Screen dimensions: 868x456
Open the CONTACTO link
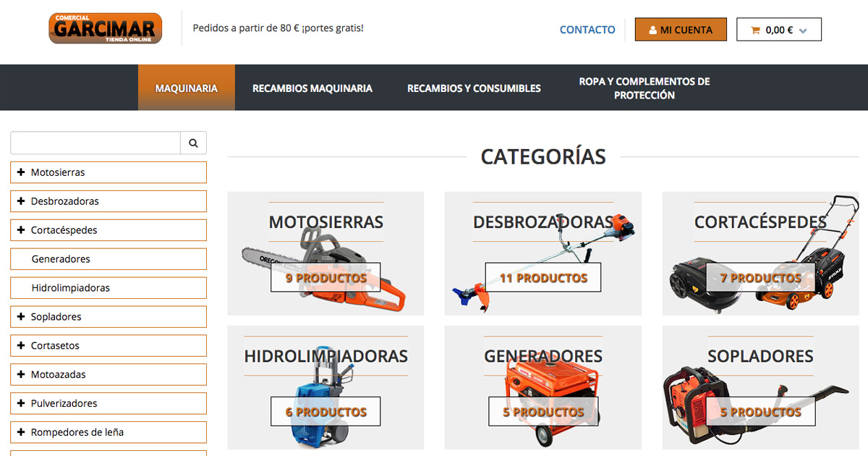pyautogui.click(x=587, y=30)
